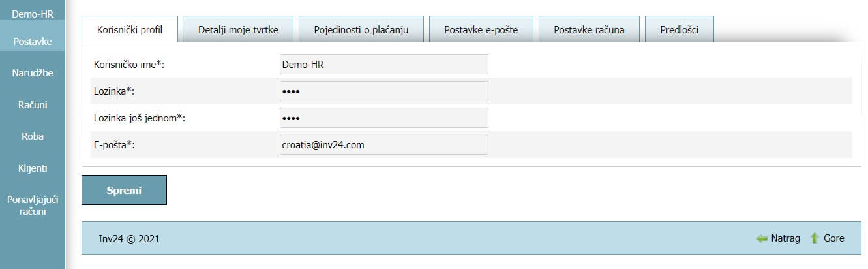This screenshot has height=269, width=868.
Task: Click the Korisničko ime* label
Action: [129, 64]
